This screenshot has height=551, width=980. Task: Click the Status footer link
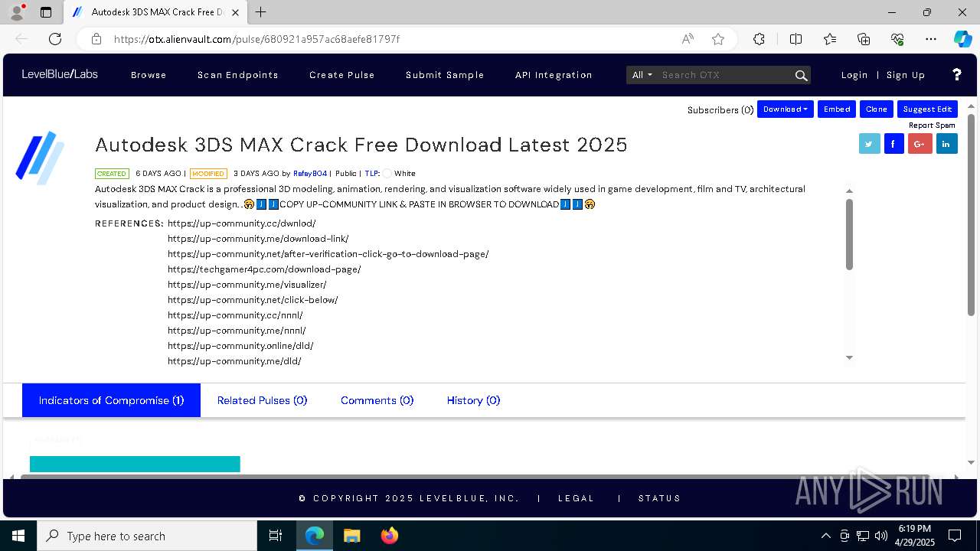tap(659, 498)
